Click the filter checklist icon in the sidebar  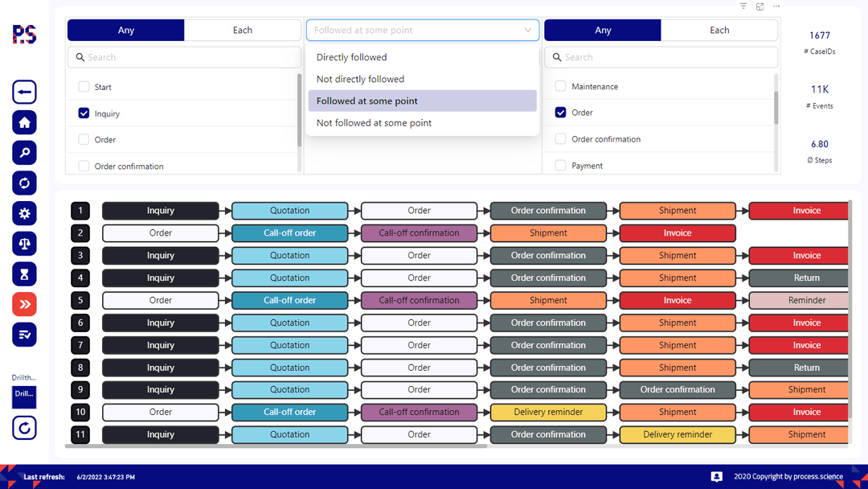(x=24, y=334)
